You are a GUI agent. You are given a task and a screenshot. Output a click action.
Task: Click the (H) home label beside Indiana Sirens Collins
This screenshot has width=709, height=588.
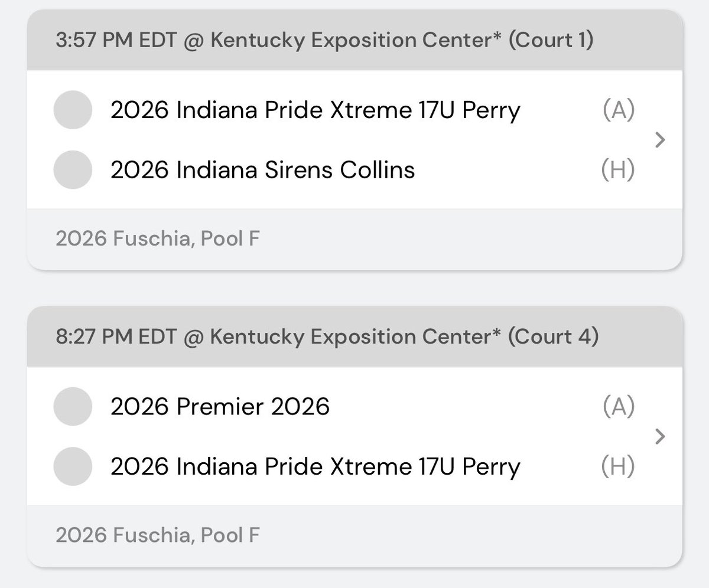[x=618, y=170]
